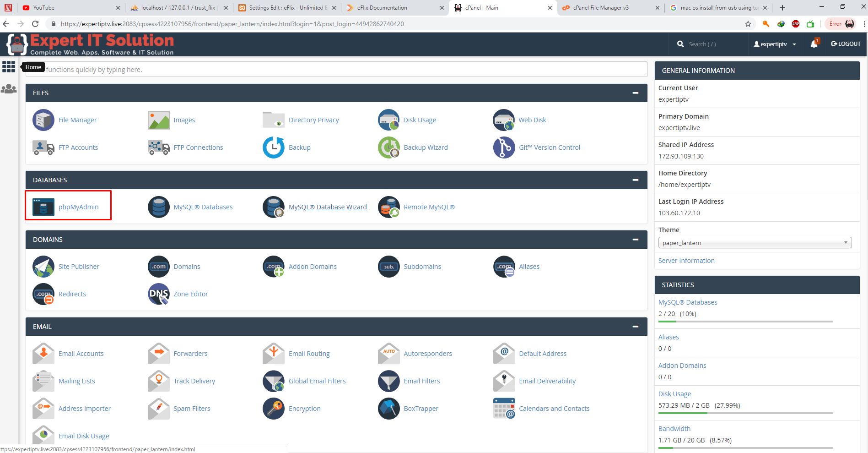Switch to the mac os install tab
The width and height of the screenshot is (868, 453).
click(x=719, y=8)
